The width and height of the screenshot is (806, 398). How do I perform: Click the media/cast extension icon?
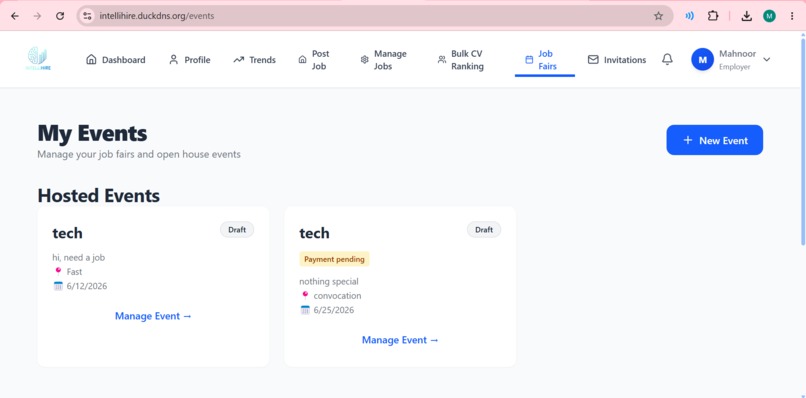tap(689, 16)
